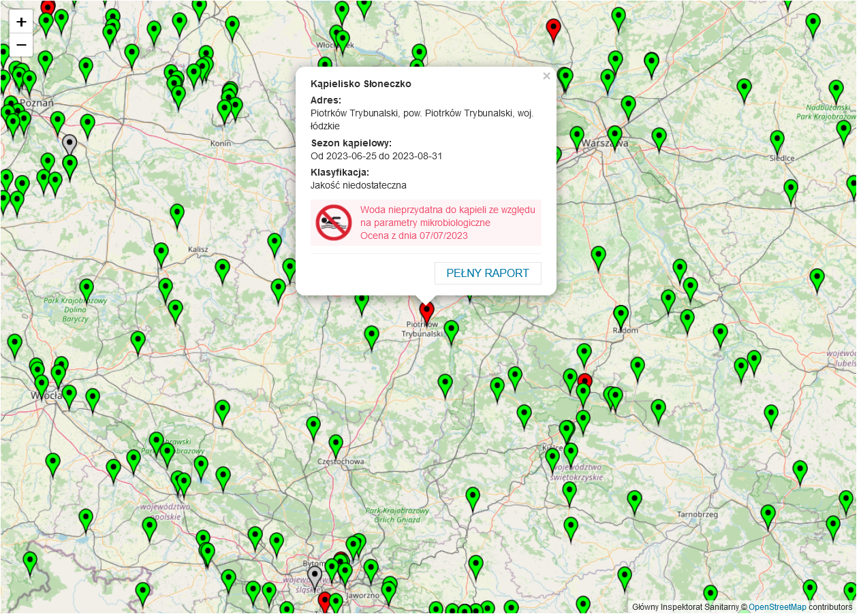
Task: Select the green marker above Siedlce
Action: pos(777,141)
